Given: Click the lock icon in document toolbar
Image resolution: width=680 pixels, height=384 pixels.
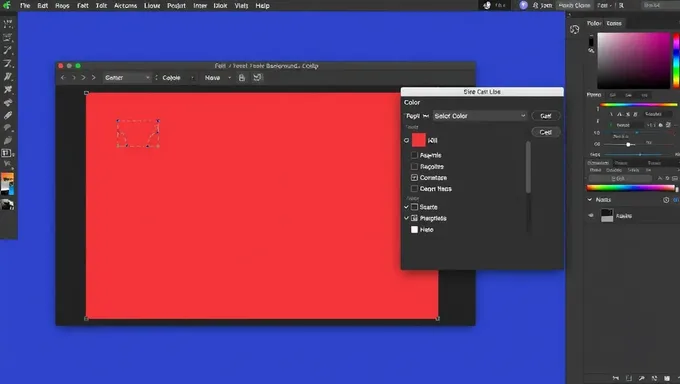Looking at the screenshot, I should coord(242,78).
